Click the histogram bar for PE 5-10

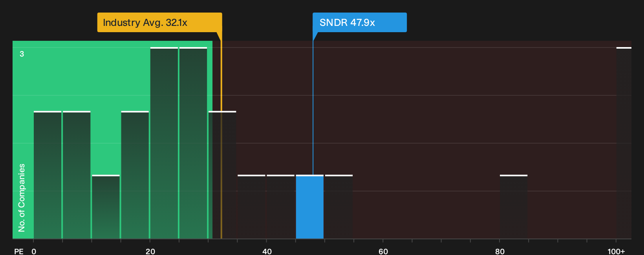click(x=77, y=175)
